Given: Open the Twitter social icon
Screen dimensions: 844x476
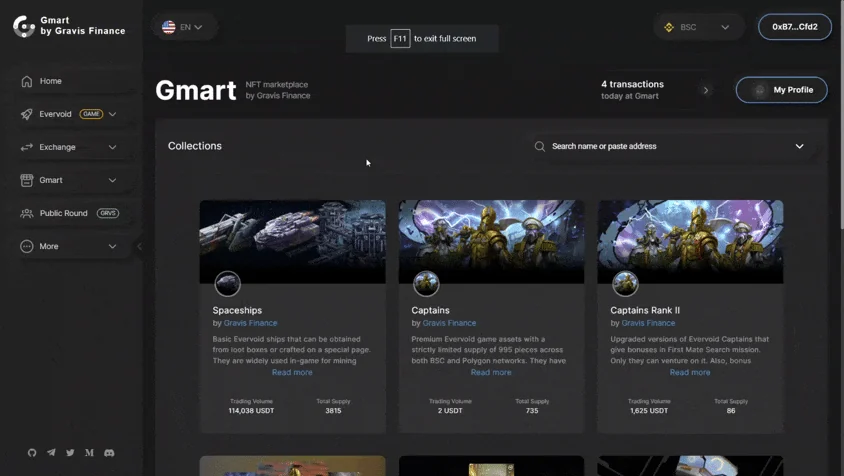Looking at the screenshot, I should click(x=71, y=453).
